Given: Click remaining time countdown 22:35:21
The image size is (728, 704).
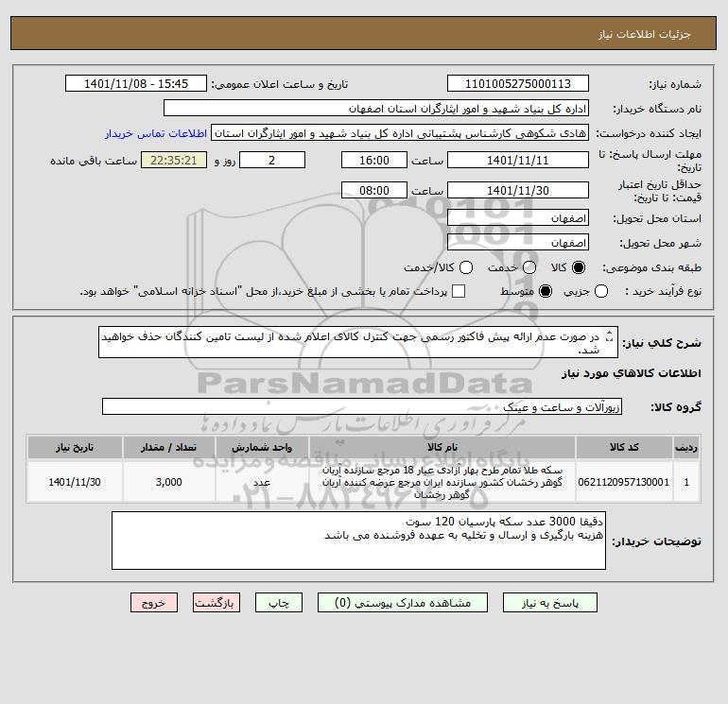Looking at the screenshot, I should pyautogui.click(x=174, y=160).
